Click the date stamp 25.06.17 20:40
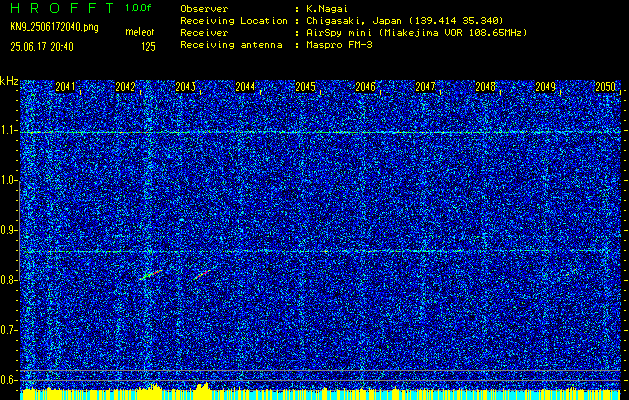Viewport: 629px width, 400px height. click(42, 47)
